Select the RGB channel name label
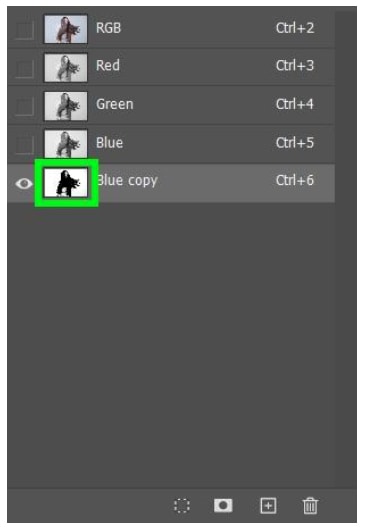Screen dimensions: 365x532 109,28
